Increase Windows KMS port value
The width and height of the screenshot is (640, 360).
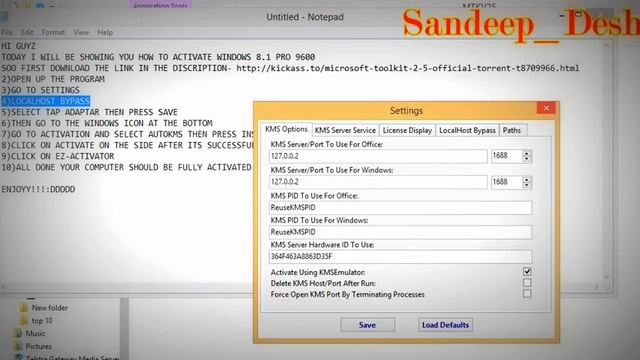coord(527,180)
